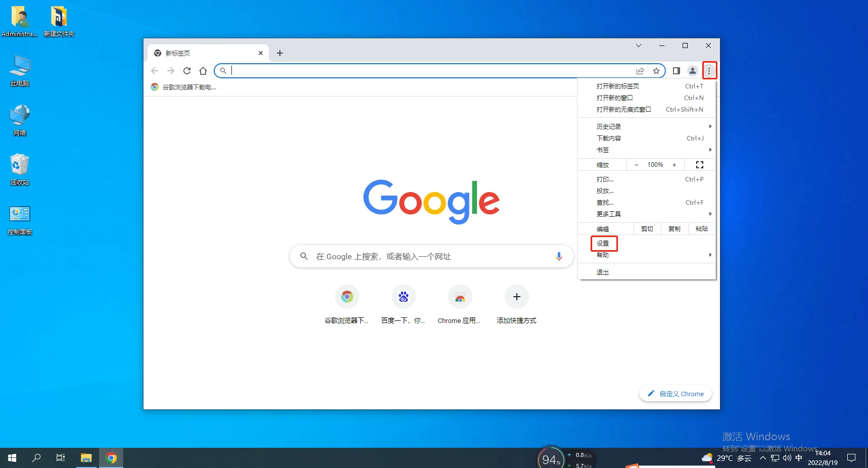Click the taskbar search magnifier

pos(36,458)
